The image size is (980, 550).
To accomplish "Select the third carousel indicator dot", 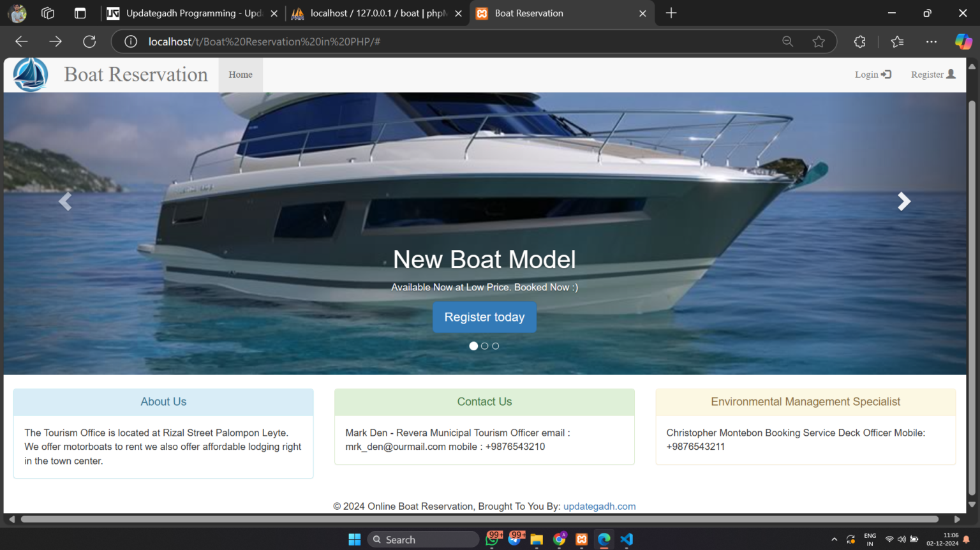I will (x=495, y=346).
